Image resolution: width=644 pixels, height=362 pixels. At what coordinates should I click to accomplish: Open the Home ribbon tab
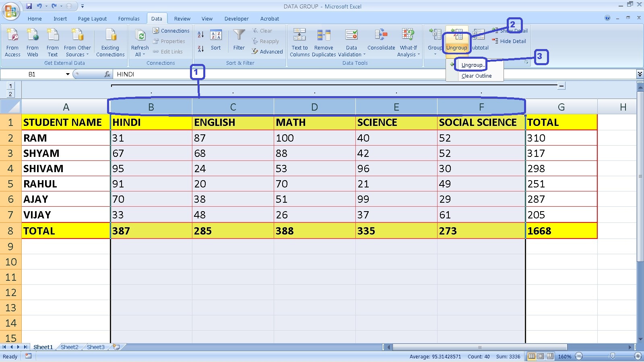click(x=35, y=19)
